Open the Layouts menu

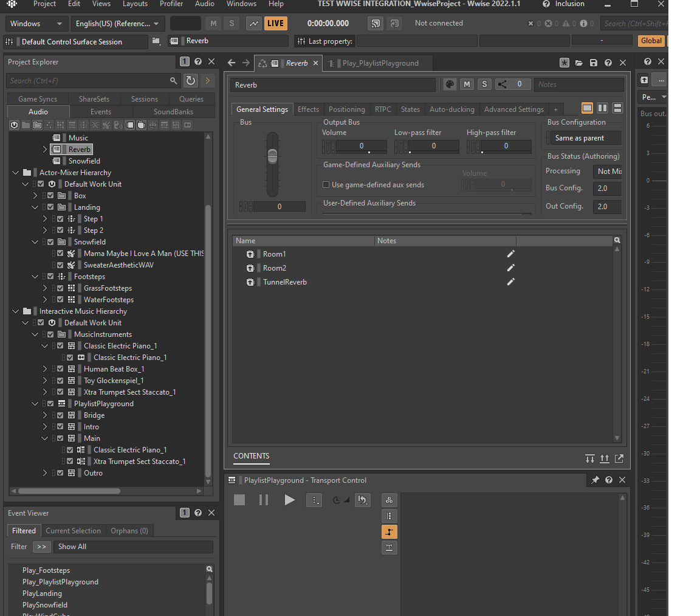click(135, 4)
